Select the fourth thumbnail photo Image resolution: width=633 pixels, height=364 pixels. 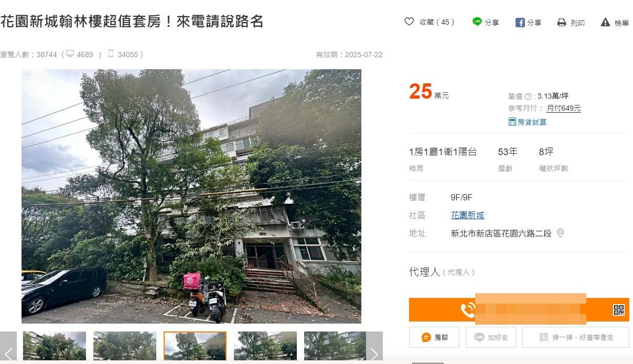(265, 346)
